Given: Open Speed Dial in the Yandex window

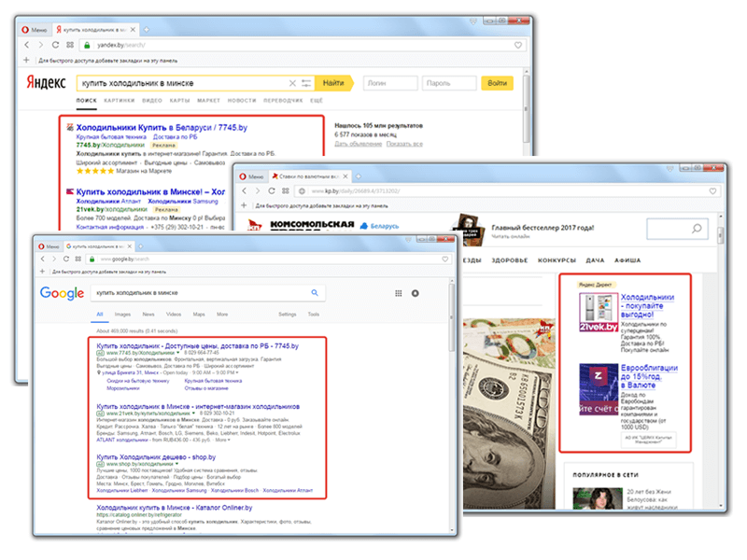Looking at the screenshot, I should point(70,45).
